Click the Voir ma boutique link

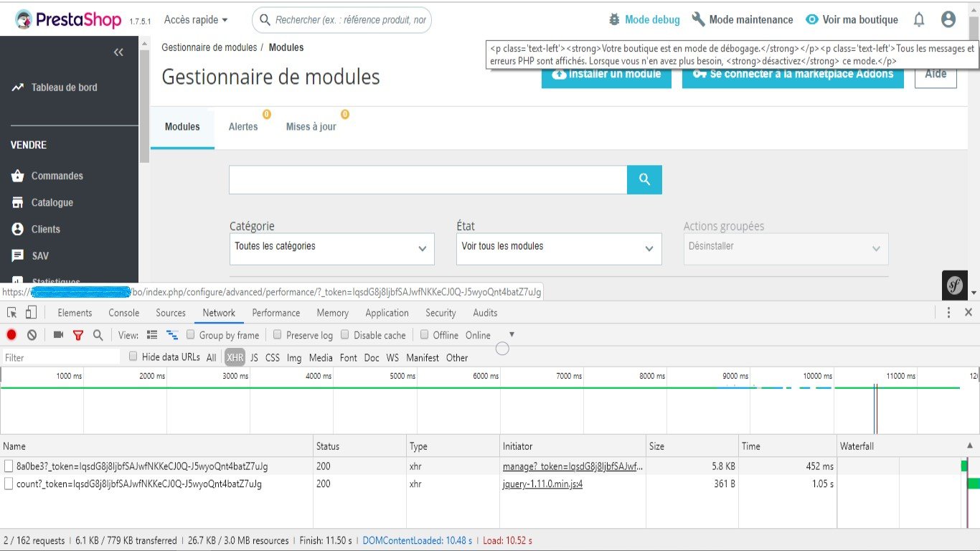[x=852, y=20]
